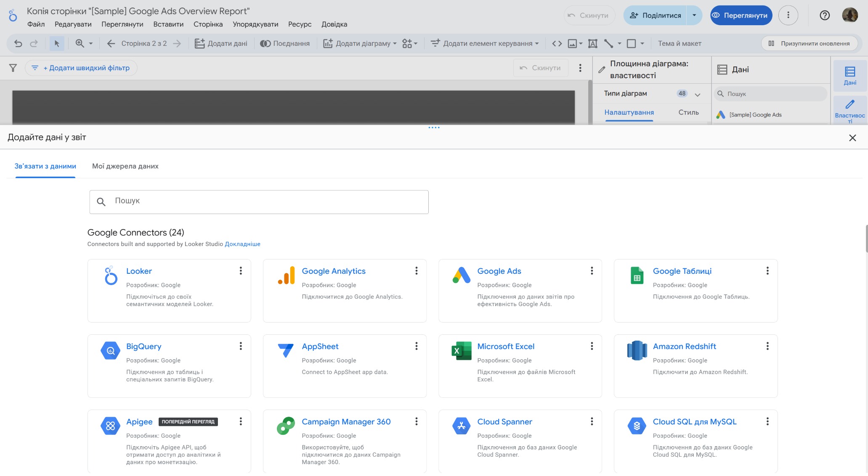The height and width of the screenshot is (476, 868).
Task: Open more options next to Переглянути
Action: point(788,15)
